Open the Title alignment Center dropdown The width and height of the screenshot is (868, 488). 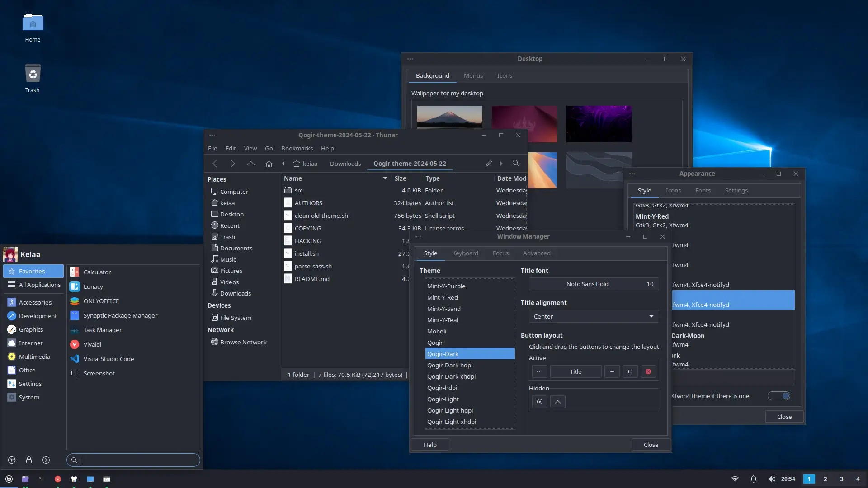point(593,316)
